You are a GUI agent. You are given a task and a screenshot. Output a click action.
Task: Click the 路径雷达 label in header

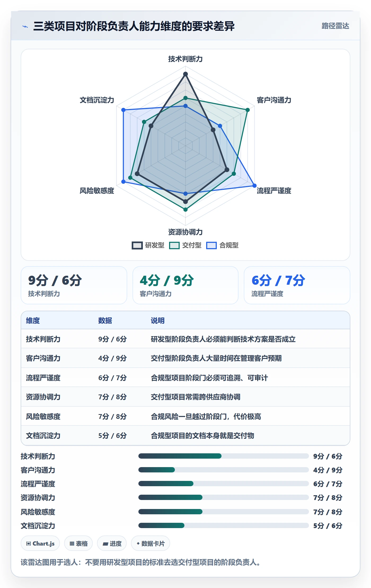[335, 26]
